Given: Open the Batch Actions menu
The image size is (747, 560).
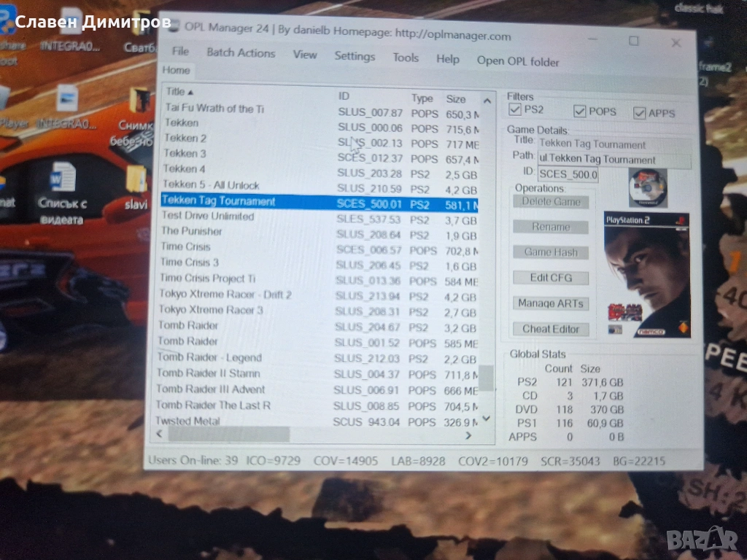Looking at the screenshot, I should [241, 52].
